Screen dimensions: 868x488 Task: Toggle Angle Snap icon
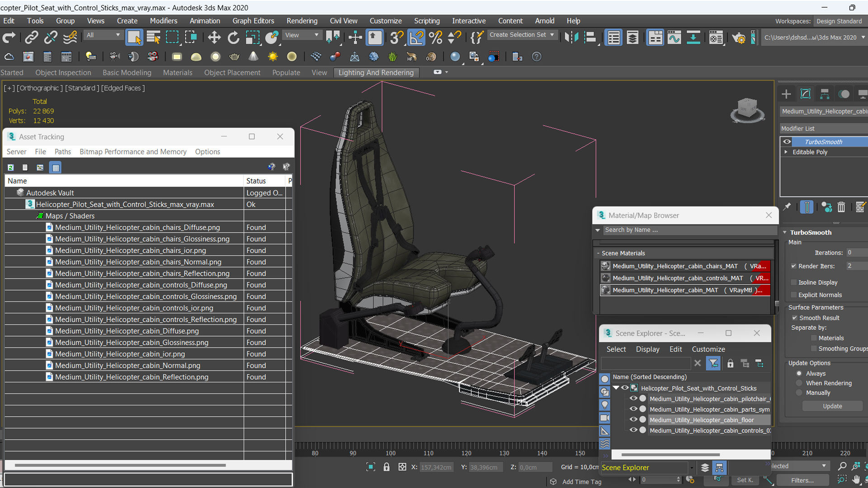tap(416, 38)
